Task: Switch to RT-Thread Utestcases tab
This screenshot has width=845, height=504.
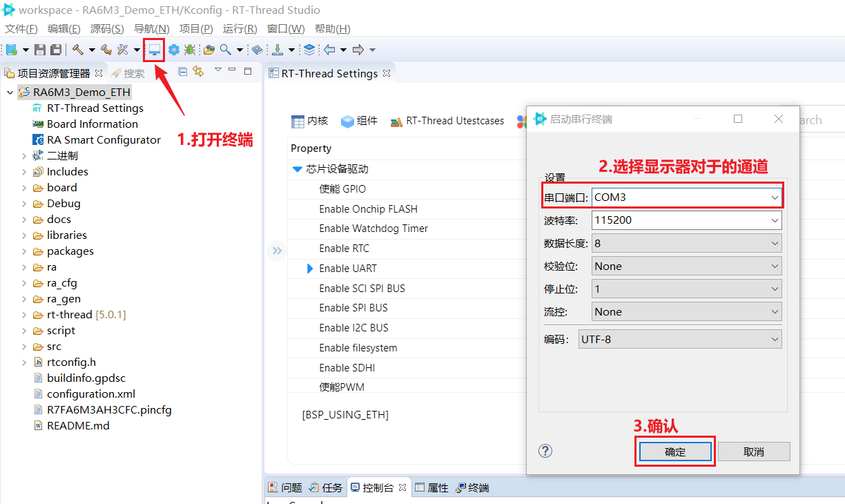Action: (447, 121)
